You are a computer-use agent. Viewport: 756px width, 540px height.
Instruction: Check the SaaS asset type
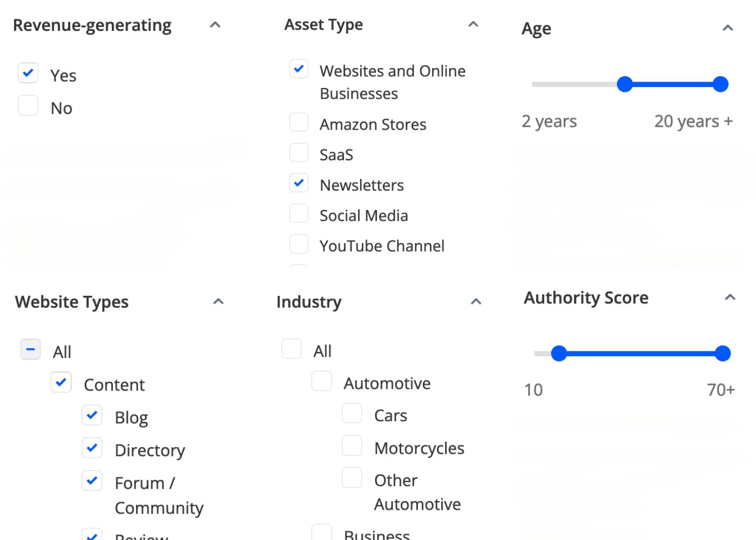[x=299, y=152]
